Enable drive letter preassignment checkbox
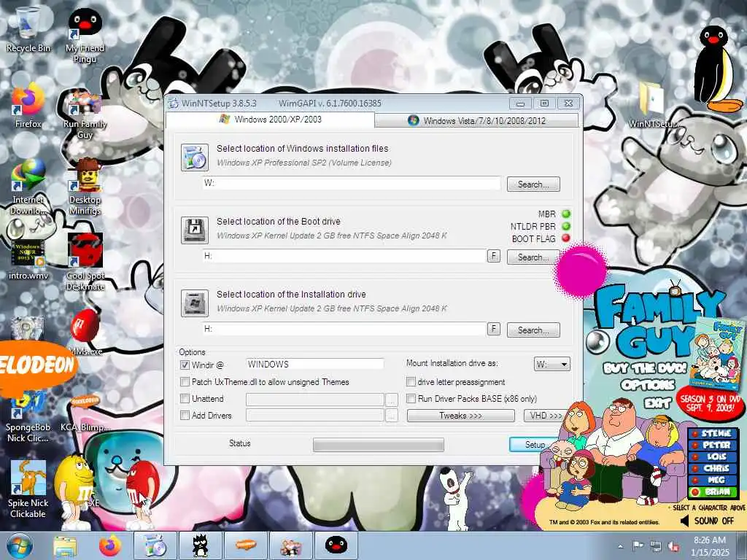Viewport: 747px width, 560px height. pos(411,382)
